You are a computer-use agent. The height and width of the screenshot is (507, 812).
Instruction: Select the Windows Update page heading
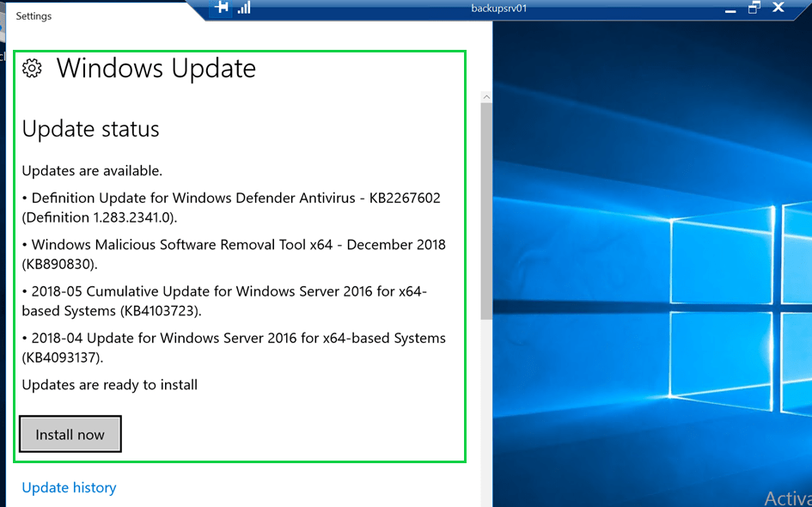click(156, 69)
